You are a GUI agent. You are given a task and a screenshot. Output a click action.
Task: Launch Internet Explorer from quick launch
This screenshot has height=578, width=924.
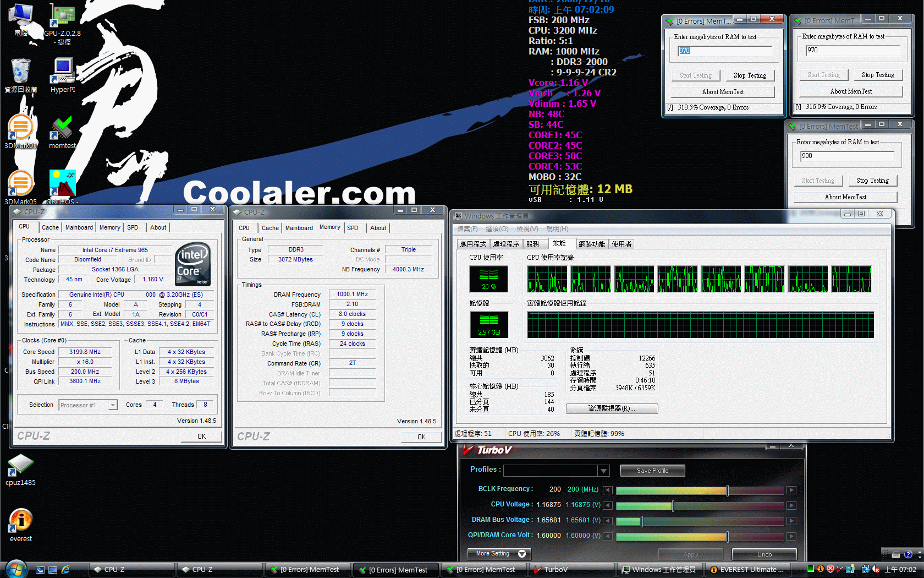65,570
